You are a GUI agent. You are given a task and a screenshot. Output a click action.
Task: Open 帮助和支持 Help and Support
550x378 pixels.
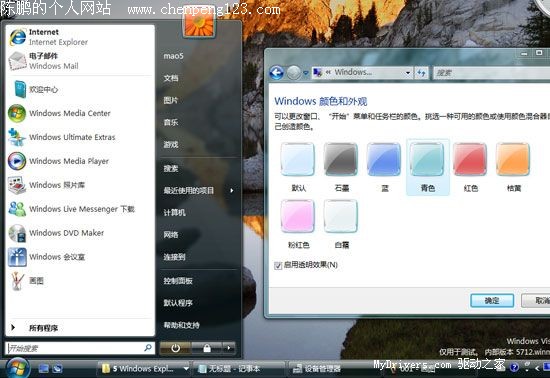click(x=181, y=325)
